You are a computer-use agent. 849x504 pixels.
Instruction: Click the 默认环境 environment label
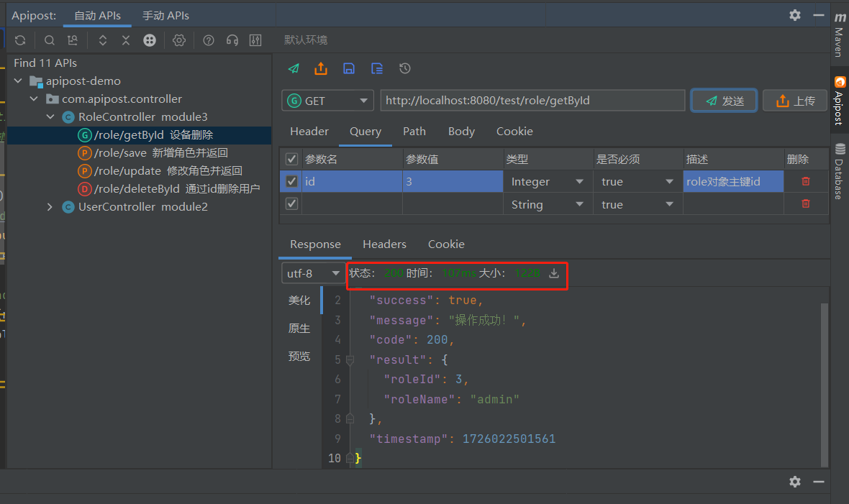[x=305, y=40]
